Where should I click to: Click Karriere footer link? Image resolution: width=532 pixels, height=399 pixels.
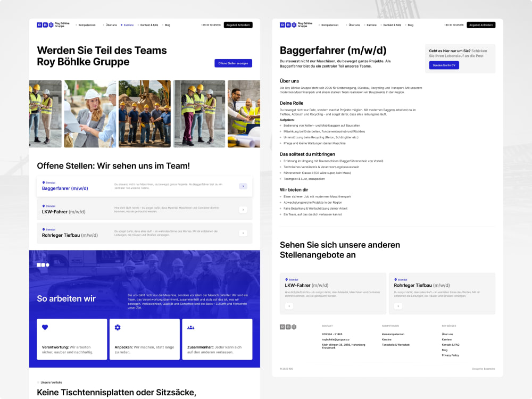click(x=446, y=339)
